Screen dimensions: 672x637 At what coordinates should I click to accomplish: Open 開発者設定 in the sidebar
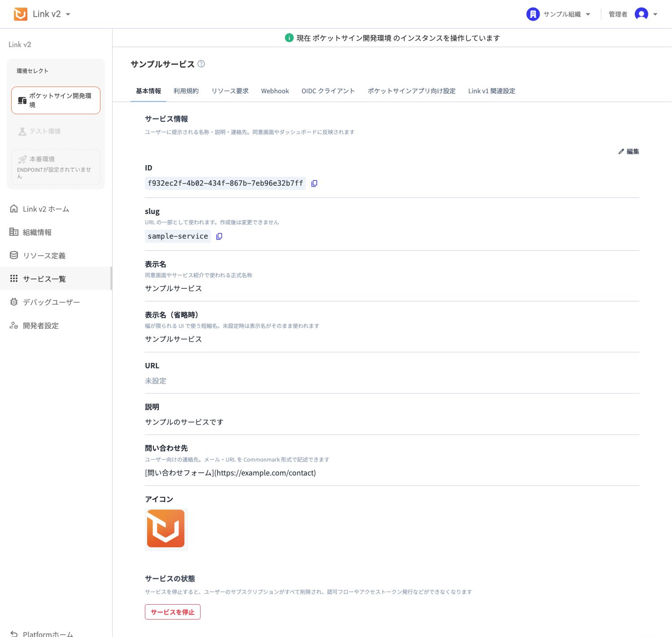(56, 326)
